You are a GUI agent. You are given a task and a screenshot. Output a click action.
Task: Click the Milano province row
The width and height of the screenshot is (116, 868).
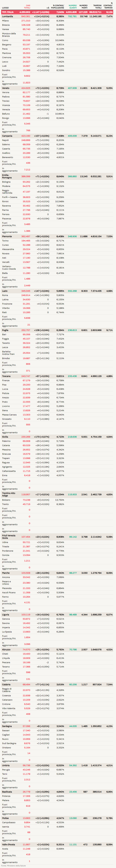pyautogui.click(x=5, y=21)
